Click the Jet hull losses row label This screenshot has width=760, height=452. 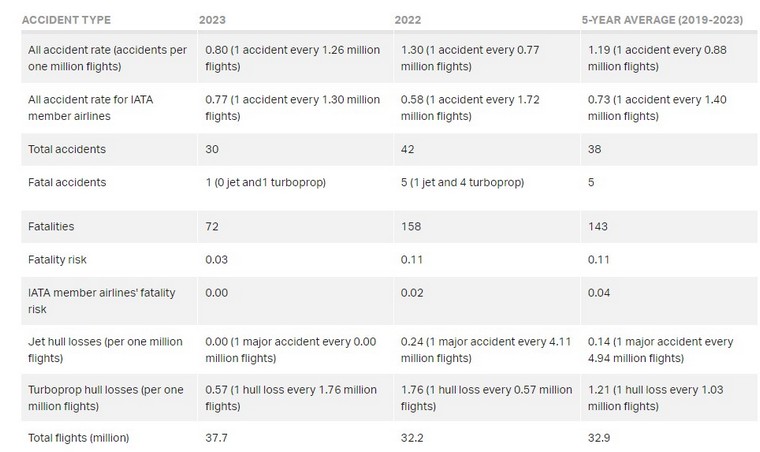click(x=105, y=350)
